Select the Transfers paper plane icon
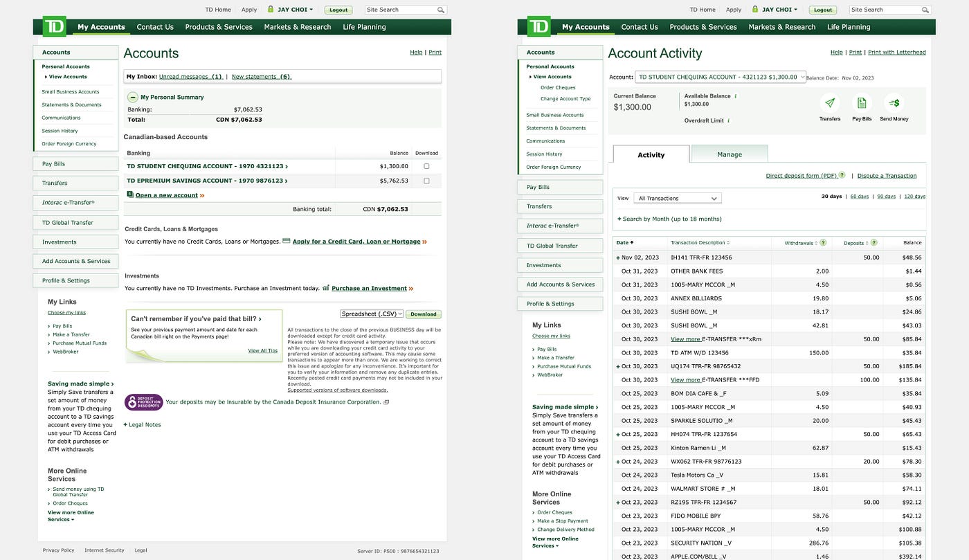The width and height of the screenshot is (969, 560). (x=830, y=102)
